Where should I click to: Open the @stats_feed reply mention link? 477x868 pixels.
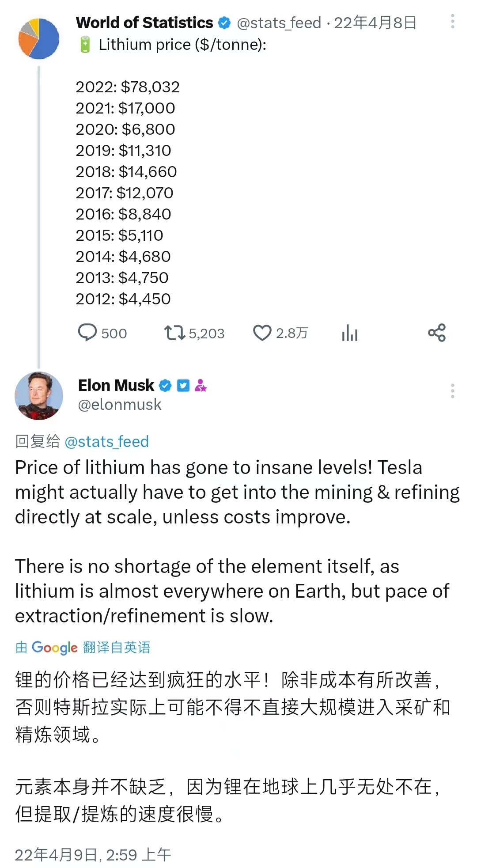(106, 441)
